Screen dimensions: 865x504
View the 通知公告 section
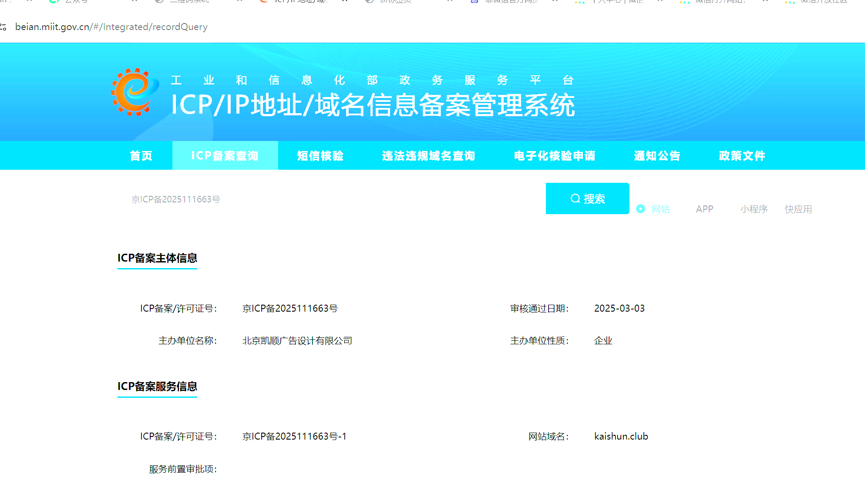657,156
